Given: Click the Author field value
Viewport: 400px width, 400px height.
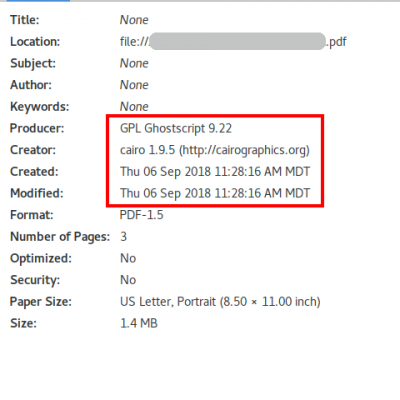Looking at the screenshot, I should pyautogui.click(x=134, y=85).
